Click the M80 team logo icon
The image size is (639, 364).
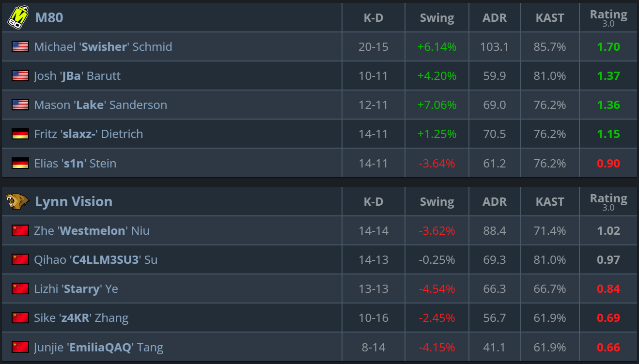[18, 17]
